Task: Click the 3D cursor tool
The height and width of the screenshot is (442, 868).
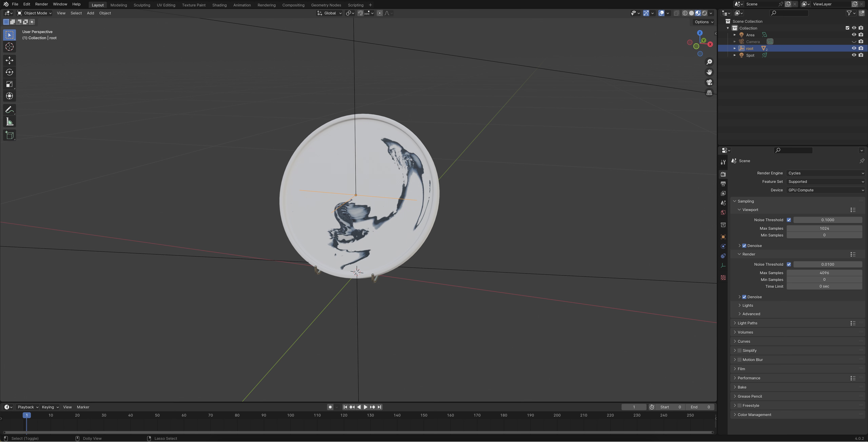Action: (x=9, y=47)
